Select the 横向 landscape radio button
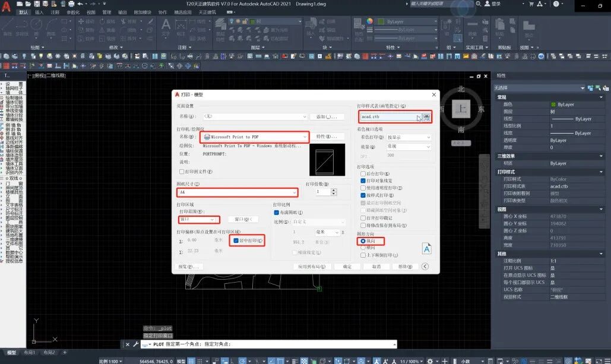This screenshot has height=364, width=611. click(363, 248)
